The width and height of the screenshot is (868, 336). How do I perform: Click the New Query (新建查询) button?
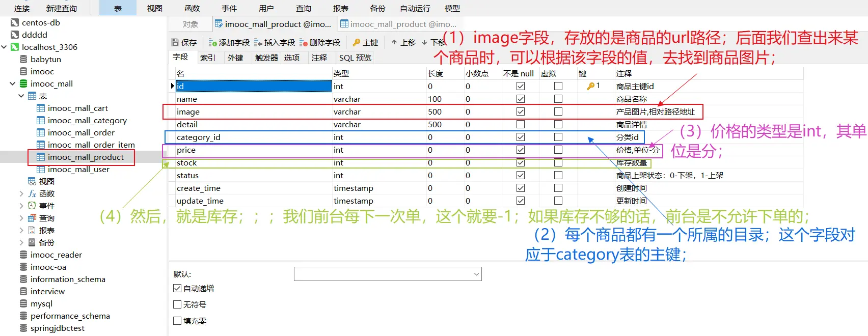(61, 8)
